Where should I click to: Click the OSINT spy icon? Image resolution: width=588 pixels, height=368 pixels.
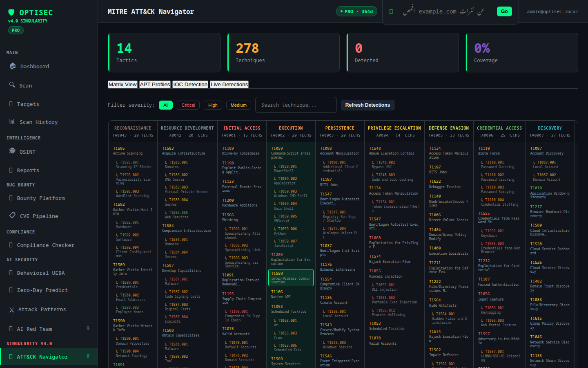(x=12, y=151)
